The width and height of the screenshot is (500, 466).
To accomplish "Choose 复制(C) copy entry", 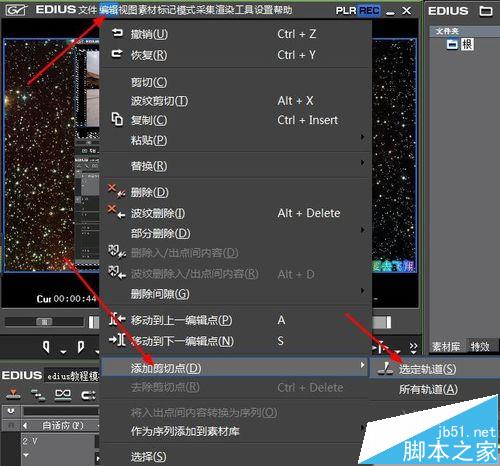I will 235,120.
